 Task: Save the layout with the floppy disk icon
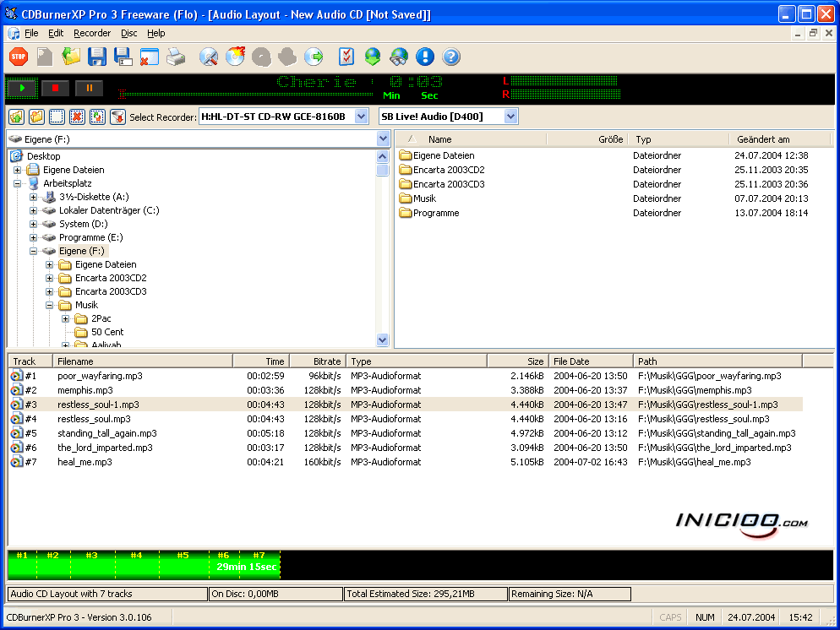point(97,57)
